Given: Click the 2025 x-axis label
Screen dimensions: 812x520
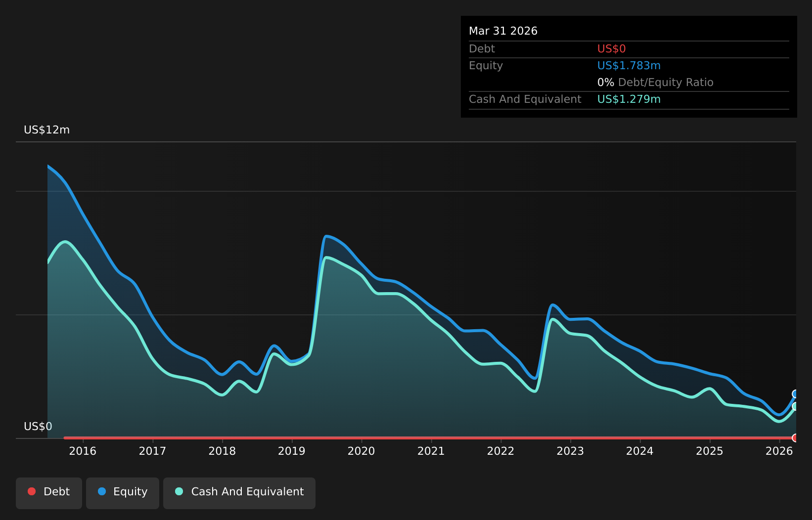Looking at the screenshot, I should coord(710,451).
